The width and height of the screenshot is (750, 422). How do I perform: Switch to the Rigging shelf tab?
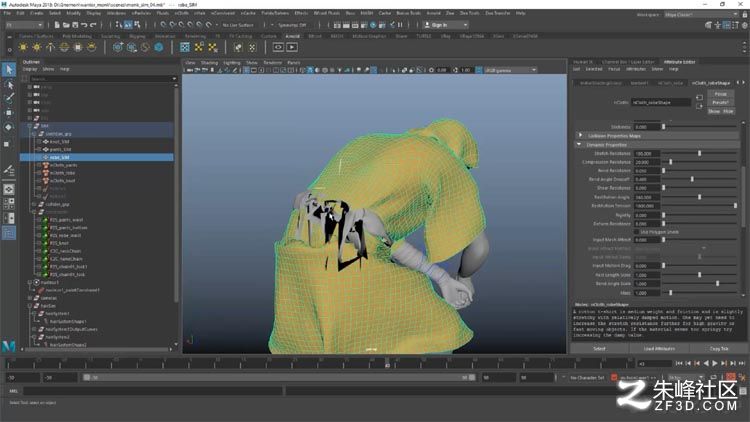click(137, 36)
